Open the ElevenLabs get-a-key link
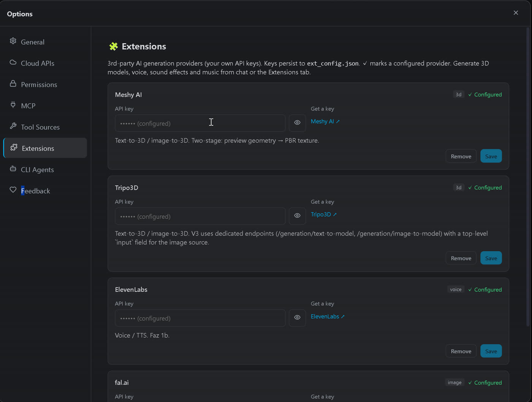Screen dimensions: 532x402 [x=328, y=316]
